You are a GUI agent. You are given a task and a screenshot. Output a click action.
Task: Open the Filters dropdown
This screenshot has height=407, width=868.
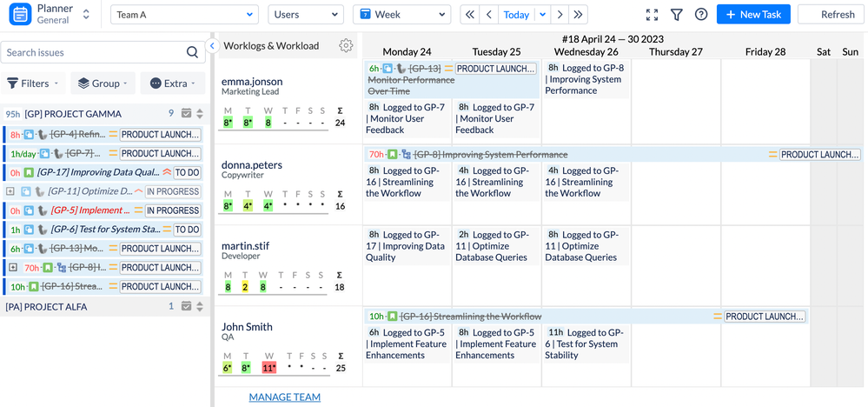tap(33, 83)
